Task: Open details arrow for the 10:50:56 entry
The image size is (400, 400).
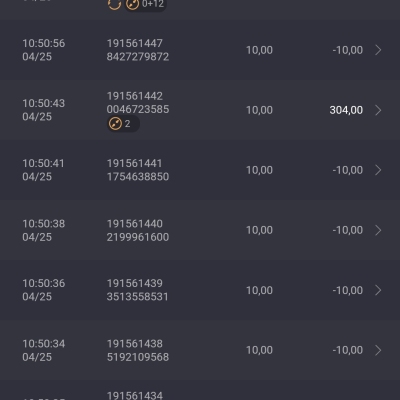Action: 378,50
